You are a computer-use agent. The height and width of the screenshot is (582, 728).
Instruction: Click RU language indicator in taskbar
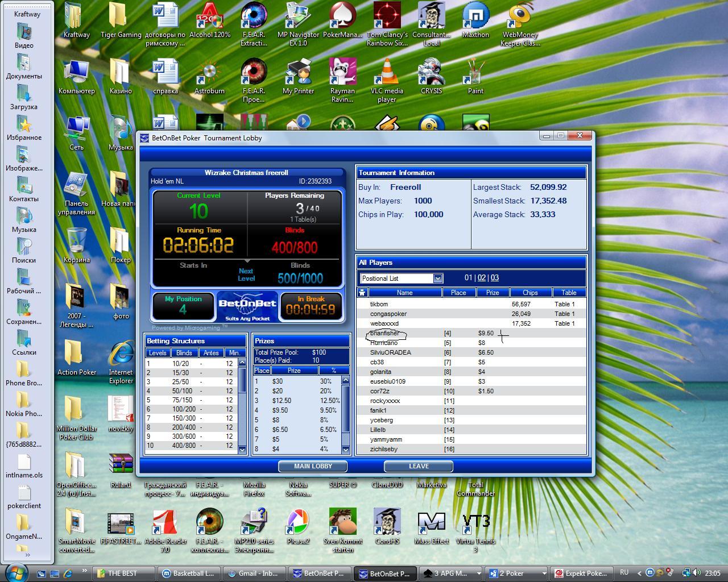click(x=624, y=572)
